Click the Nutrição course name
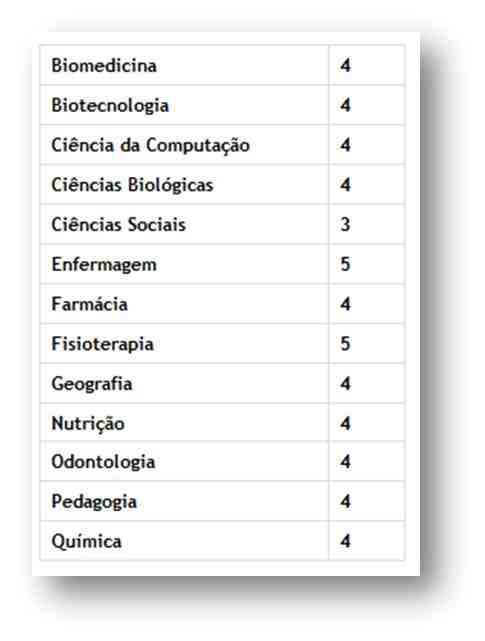 88,424
